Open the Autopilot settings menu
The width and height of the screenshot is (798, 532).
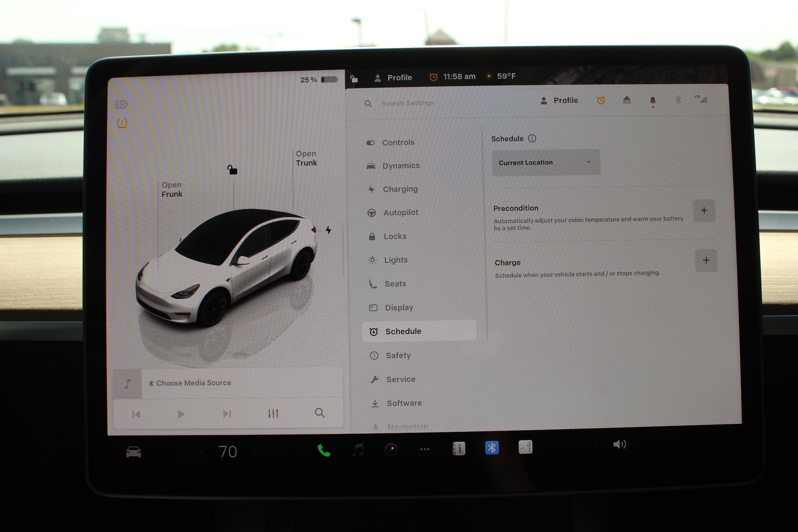point(393,213)
